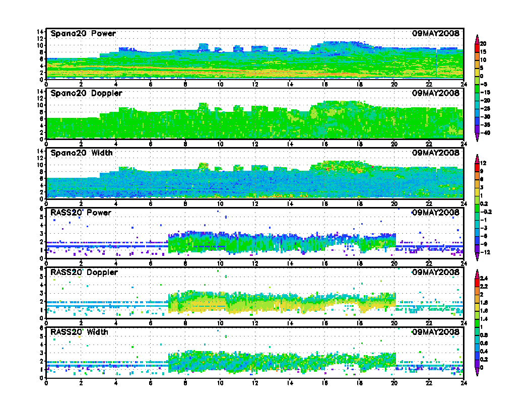Click the '20' label on the top colorbar

click(483, 44)
